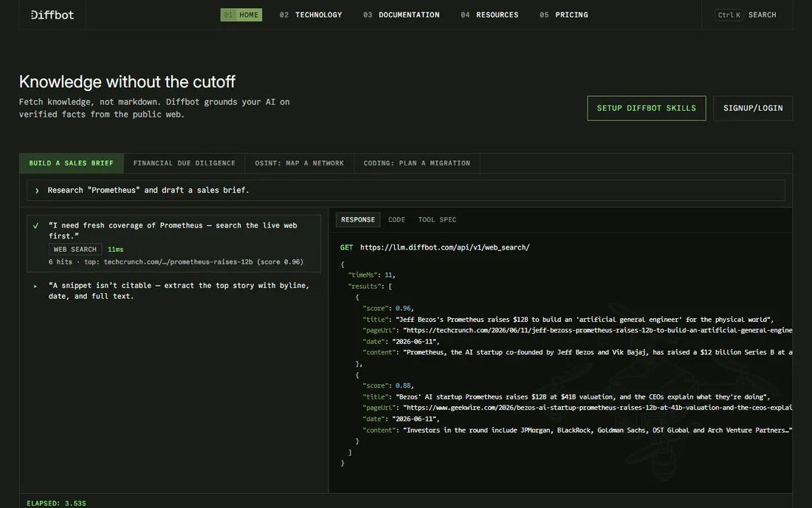
Task: Click the green checkmark on first step
Action: (x=35, y=226)
